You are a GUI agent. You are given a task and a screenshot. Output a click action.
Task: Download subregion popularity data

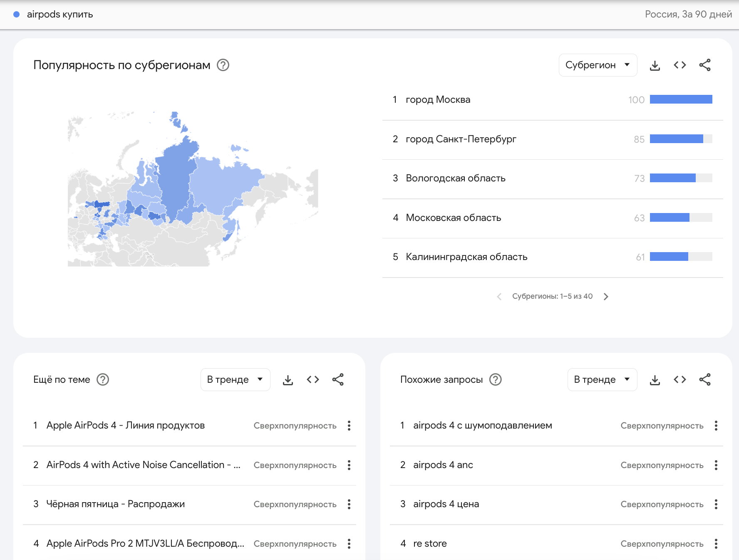coord(655,65)
